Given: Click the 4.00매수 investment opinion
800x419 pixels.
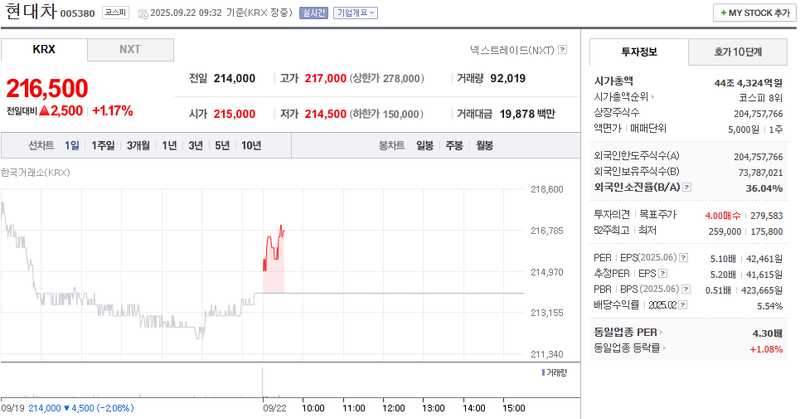Looking at the screenshot, I should pyautogui.click(x=722, y=216).
